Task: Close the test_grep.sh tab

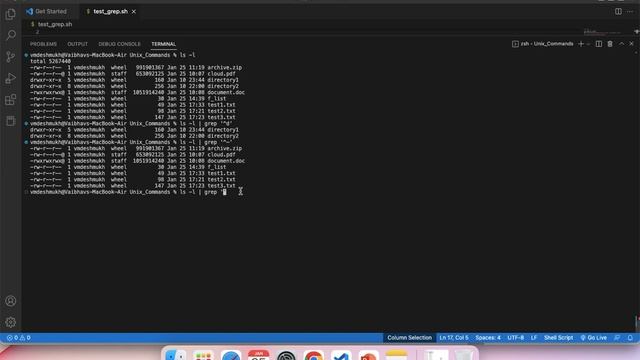Action: pos(134,11)
